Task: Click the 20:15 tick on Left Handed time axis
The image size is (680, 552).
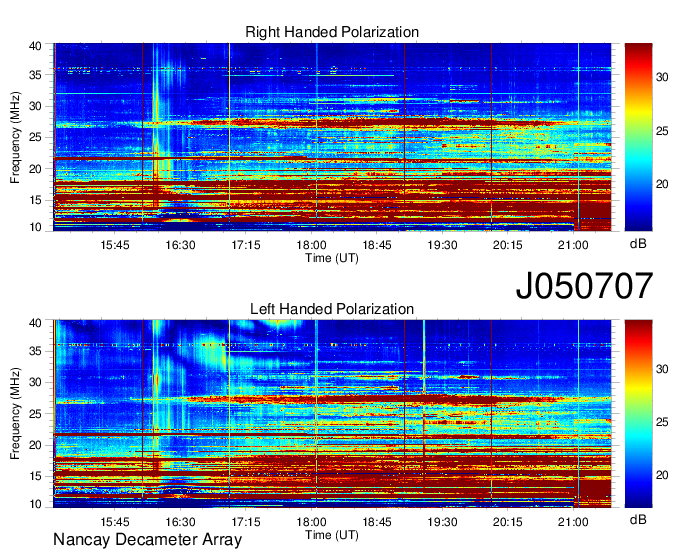Action: [x=508, y=522]
